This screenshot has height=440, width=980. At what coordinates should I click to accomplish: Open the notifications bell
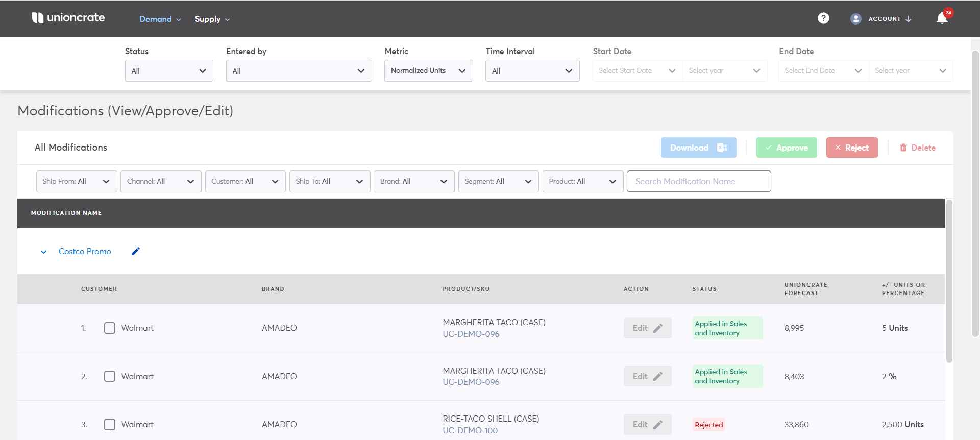coord(942,18)
